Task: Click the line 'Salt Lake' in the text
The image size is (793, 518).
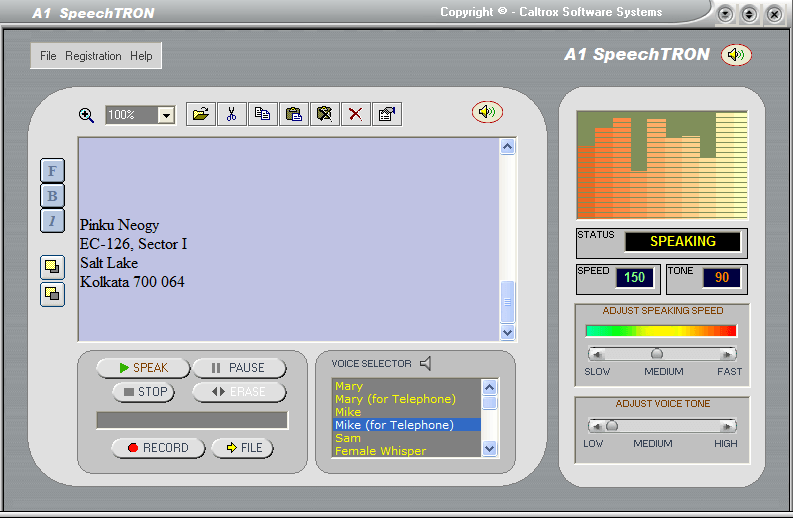Action: click(x=109, y=263)
